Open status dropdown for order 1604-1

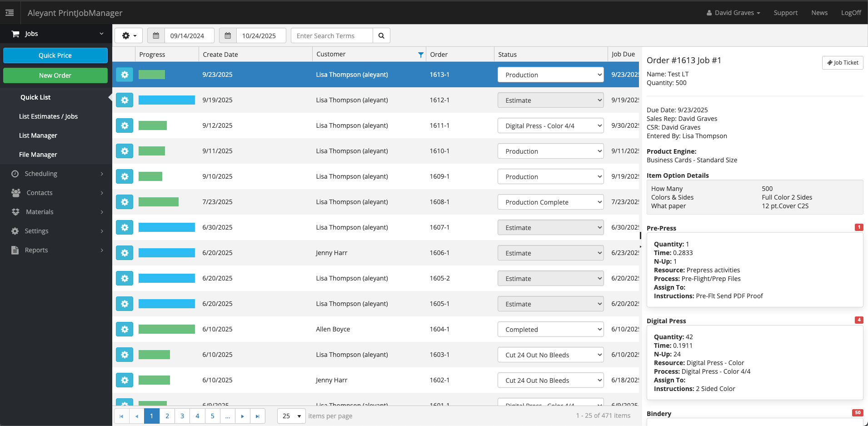coord(550,329)
